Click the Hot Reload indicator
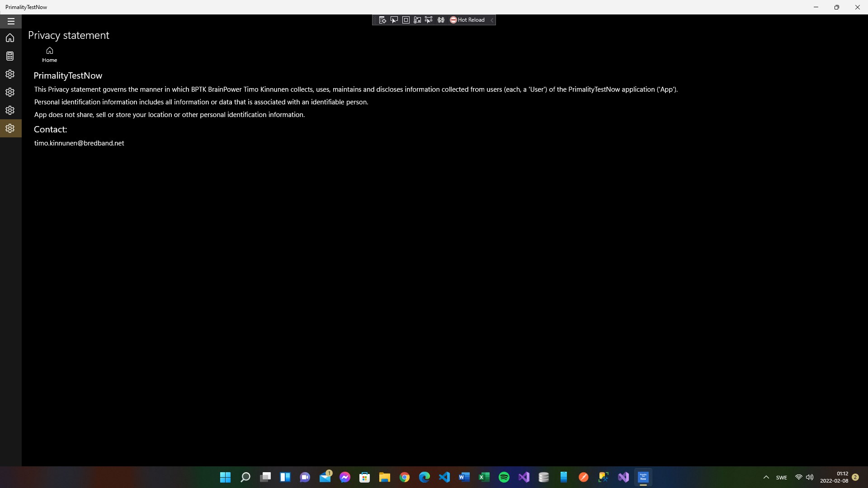Viewport: 868px width, 488px height. click(x=467, y=20)
